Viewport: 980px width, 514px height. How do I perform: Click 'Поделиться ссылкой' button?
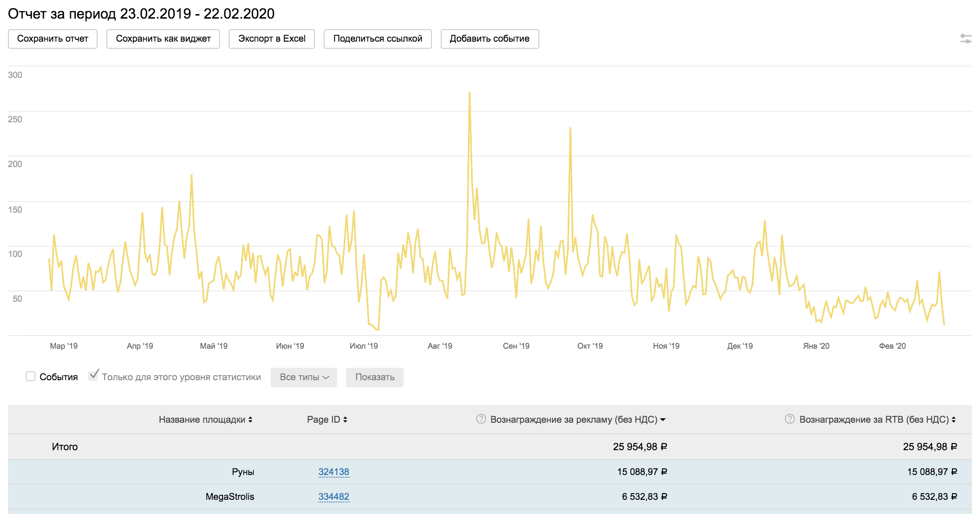tap(378, 39)
